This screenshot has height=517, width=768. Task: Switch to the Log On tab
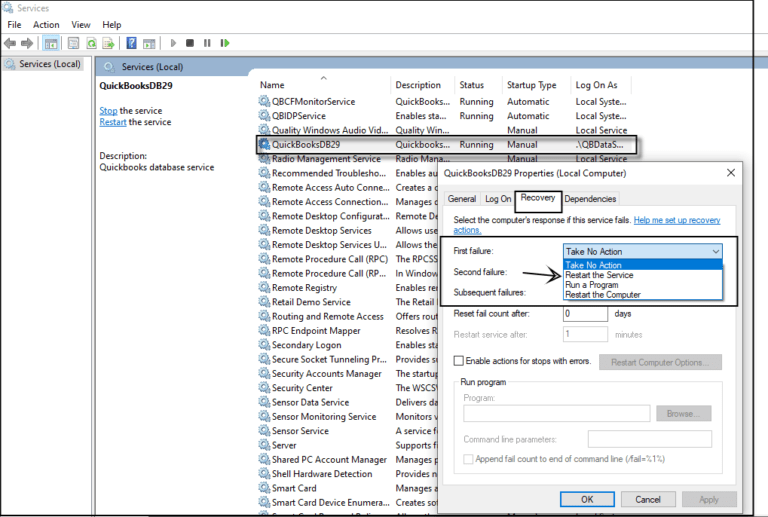pyautogui.click(x=498, y=199)
